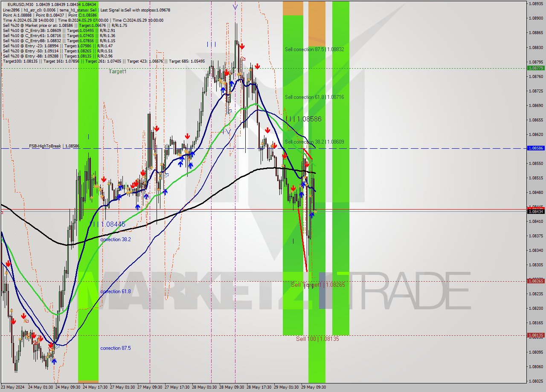Click the 'Sell %10 @ C_Entry38' info line
The image size is (546, 392).
(59, 31)
